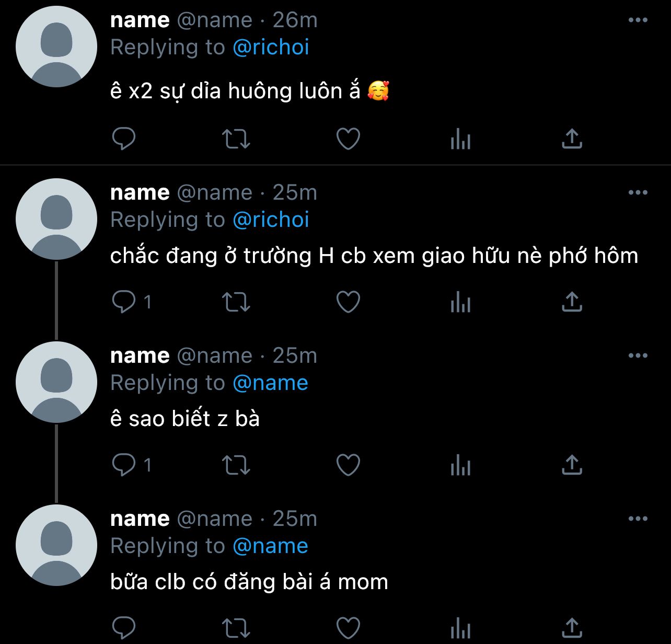View analytics for 'ê sao biết z bà'
Image resolution: width=671 pixels, height=644 pixels.
point(460,466)
